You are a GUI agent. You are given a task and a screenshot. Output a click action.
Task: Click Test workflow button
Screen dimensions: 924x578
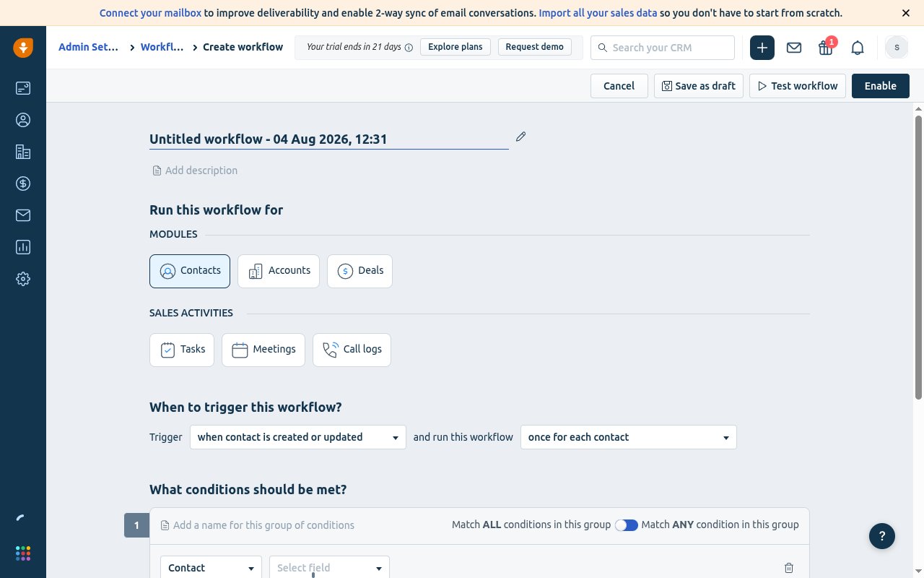[x=798, y=86]
